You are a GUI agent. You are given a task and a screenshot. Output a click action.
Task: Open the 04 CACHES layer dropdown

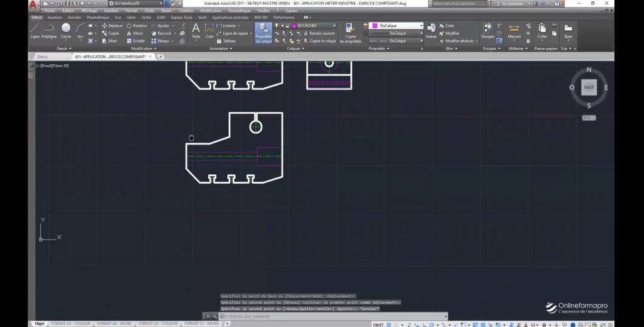click(x=334, y=26)
